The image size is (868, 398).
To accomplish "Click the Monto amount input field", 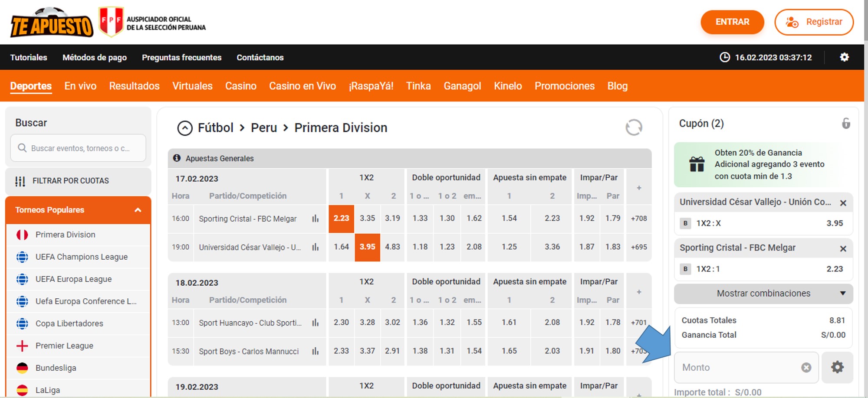I will coord(746,368).
